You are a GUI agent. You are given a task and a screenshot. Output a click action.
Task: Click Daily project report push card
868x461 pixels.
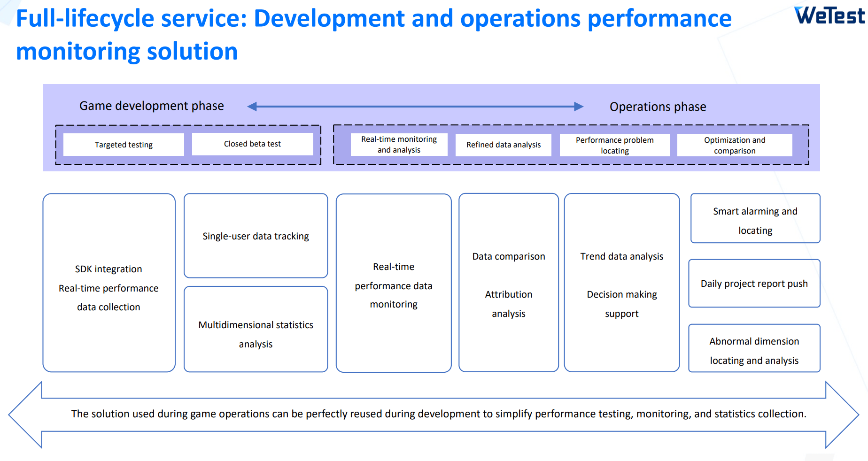754,284
